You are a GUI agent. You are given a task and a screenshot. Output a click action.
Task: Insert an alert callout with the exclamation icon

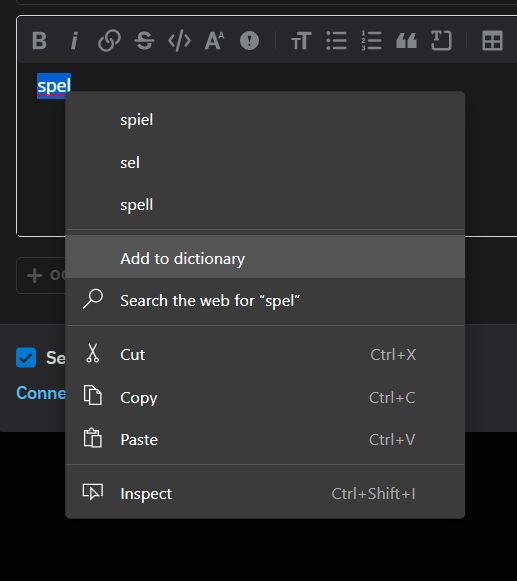click(249, 40)
